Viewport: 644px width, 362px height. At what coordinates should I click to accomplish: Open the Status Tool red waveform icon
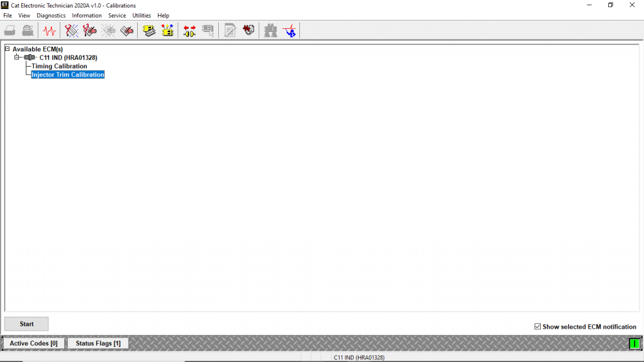[49, 30]
